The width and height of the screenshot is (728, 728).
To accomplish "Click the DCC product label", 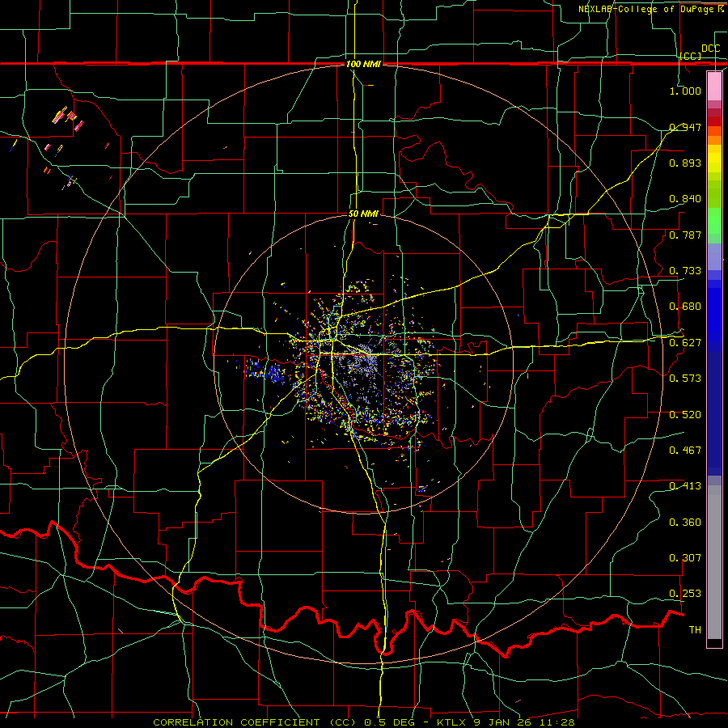I will click(x=710, y=49).
